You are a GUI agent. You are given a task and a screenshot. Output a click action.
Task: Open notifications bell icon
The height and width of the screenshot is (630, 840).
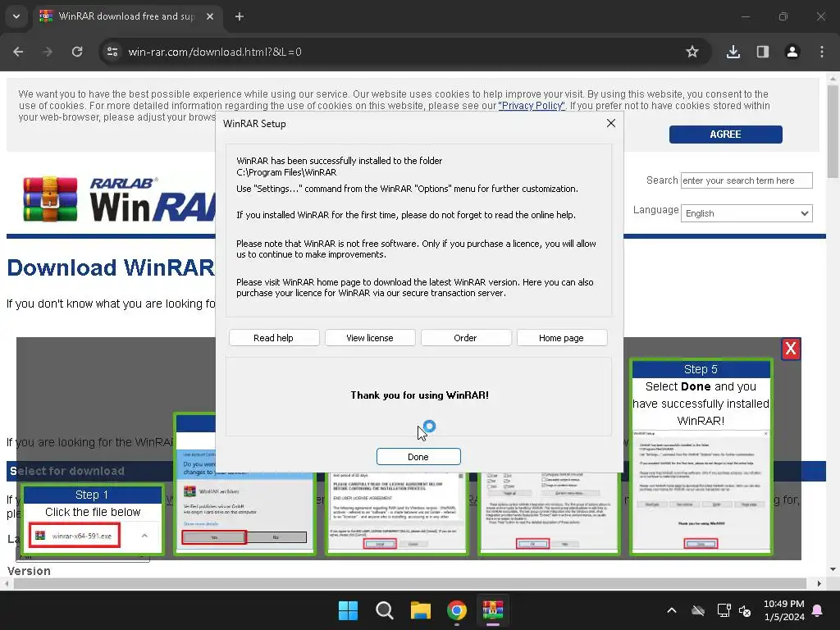pos(818,610)
